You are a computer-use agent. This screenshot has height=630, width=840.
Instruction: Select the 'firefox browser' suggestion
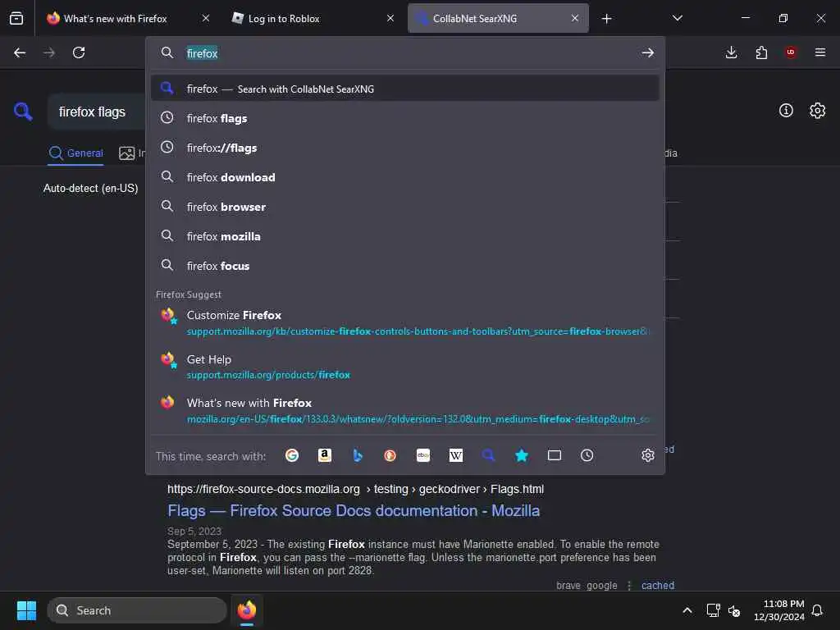click(x=405, y=206)
